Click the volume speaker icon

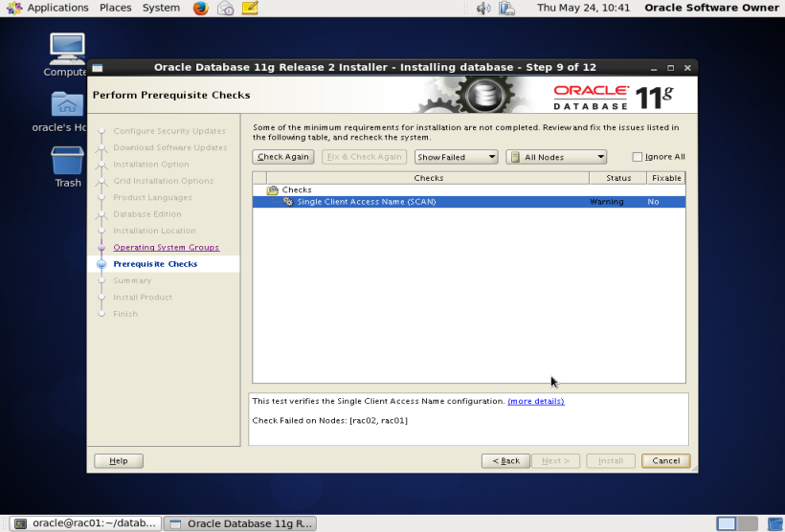tap(482, 8)
